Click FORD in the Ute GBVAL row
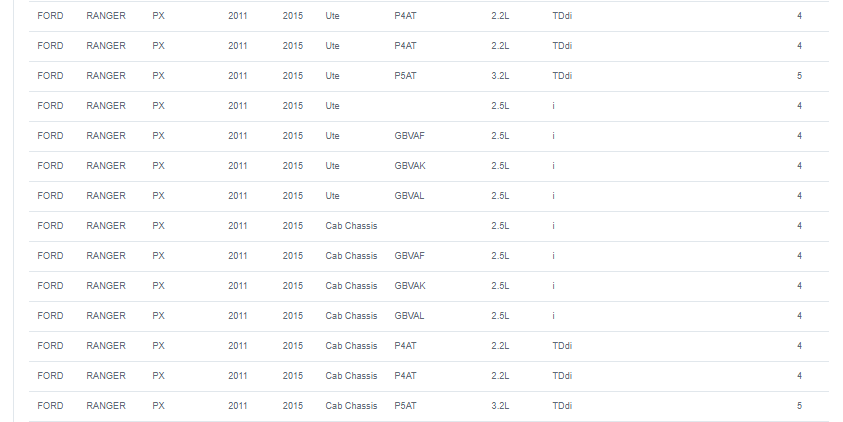The height and width of the screenshot is (422, 843). click(x=50, y=196)
